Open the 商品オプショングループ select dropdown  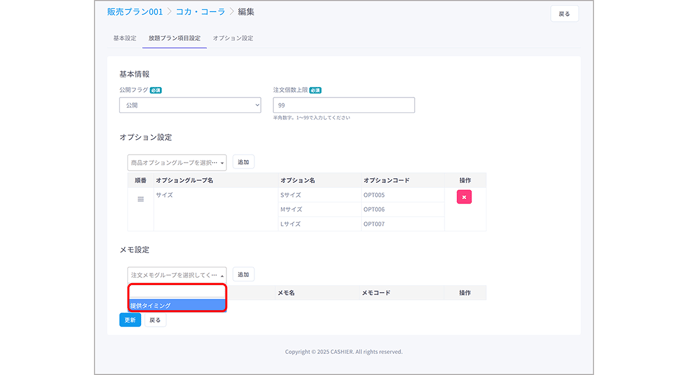pyautogui.click(x=177, y=163)
